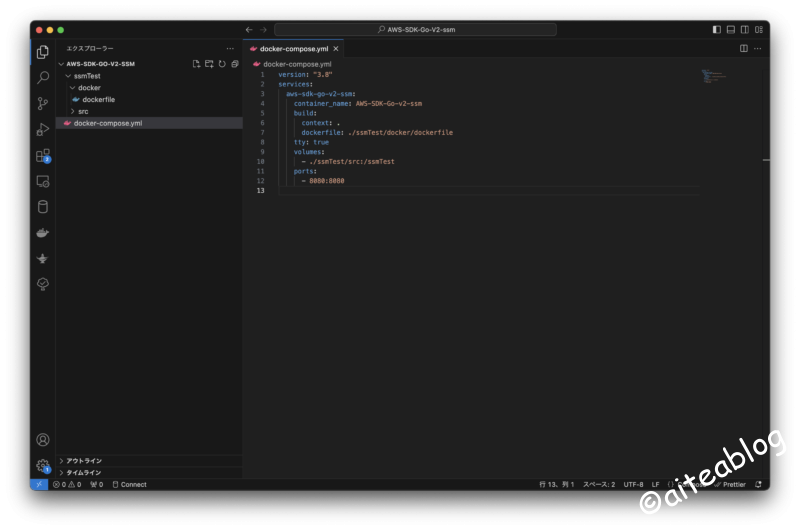
Task: Collapse all folders in explorer
Action: [x=235, y=64]
